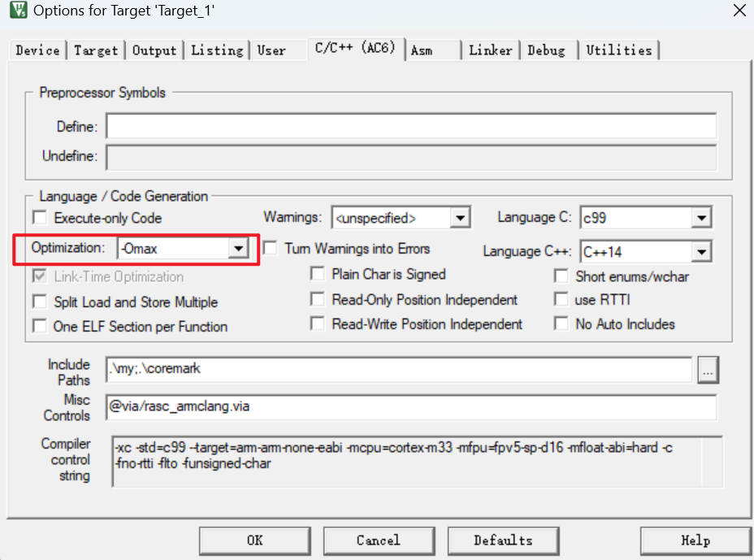Toggle Read-Only Position Independent

[318, 299]
